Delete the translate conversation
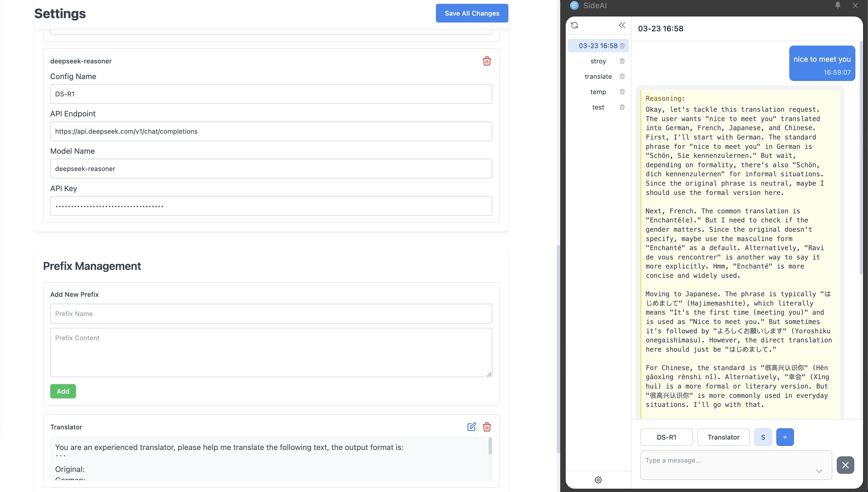Screen dimensions: 868x492 pyautogui.click(x=622, y=76)
